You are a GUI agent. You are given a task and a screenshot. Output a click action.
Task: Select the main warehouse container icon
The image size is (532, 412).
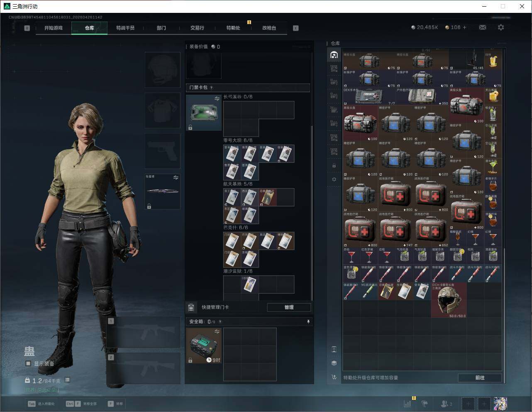tap(334, 55)
